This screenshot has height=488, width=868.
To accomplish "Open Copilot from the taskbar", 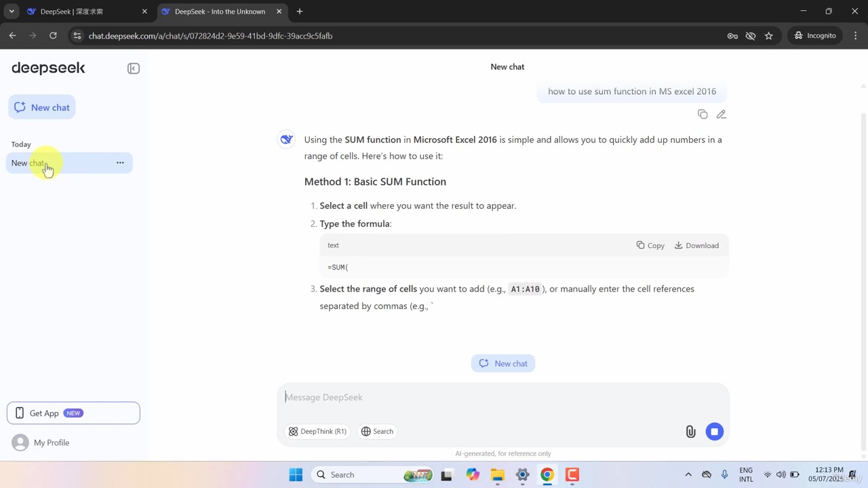I will tap(473, 474).
